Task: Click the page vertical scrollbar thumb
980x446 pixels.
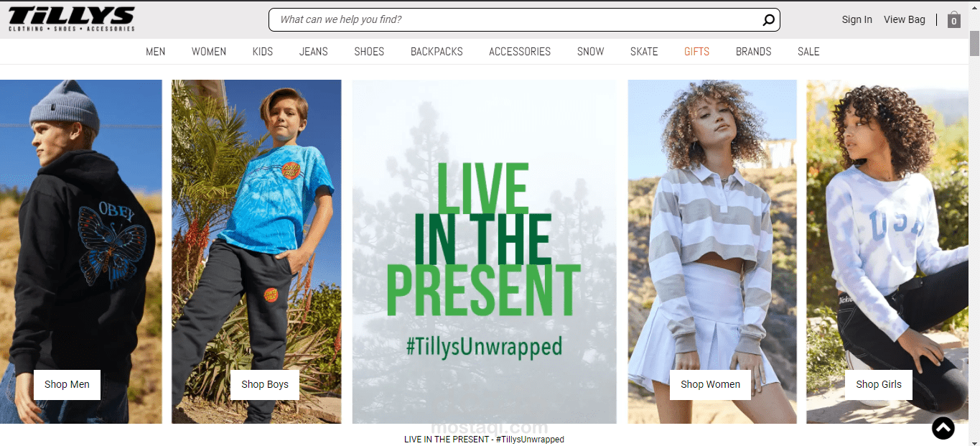Action: click(974, 43)
